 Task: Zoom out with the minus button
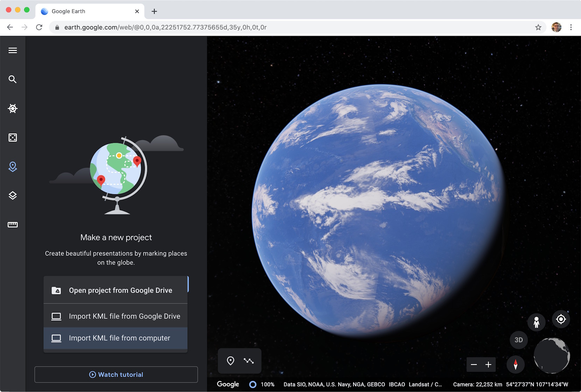[474, 365]
